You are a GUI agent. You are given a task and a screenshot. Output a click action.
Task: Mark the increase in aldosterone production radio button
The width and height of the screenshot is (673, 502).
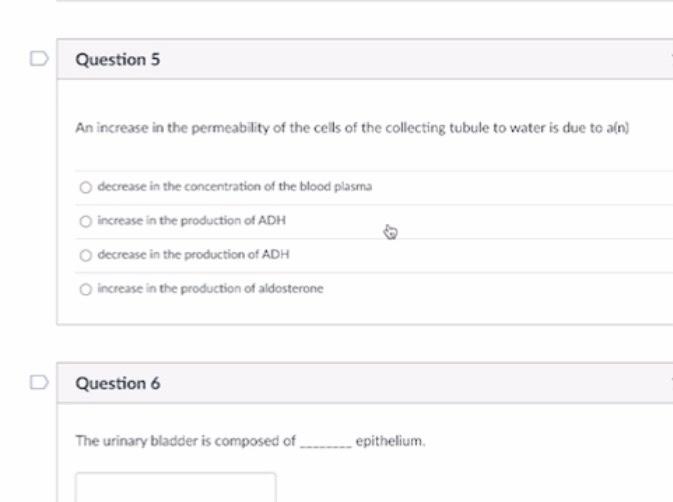point(86,289)
